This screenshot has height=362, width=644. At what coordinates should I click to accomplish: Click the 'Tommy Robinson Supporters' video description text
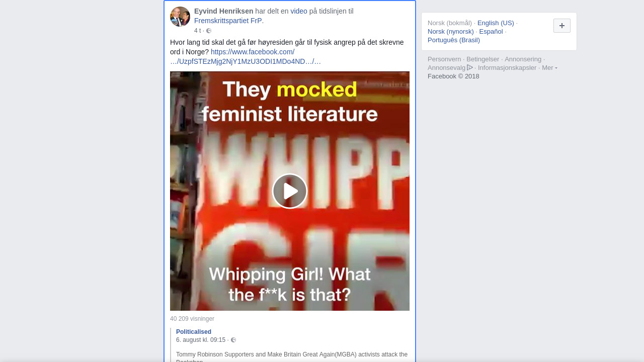pos(292,356)
